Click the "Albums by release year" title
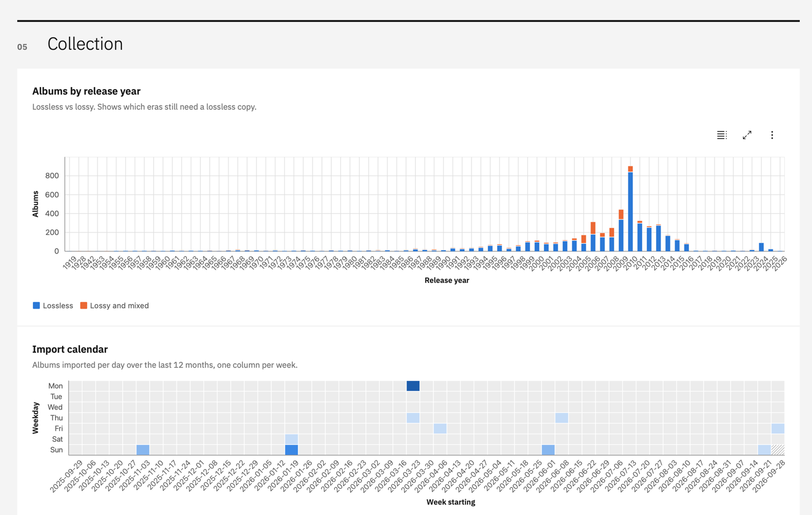The image size is (812, 515). click(x=86, y=91)
